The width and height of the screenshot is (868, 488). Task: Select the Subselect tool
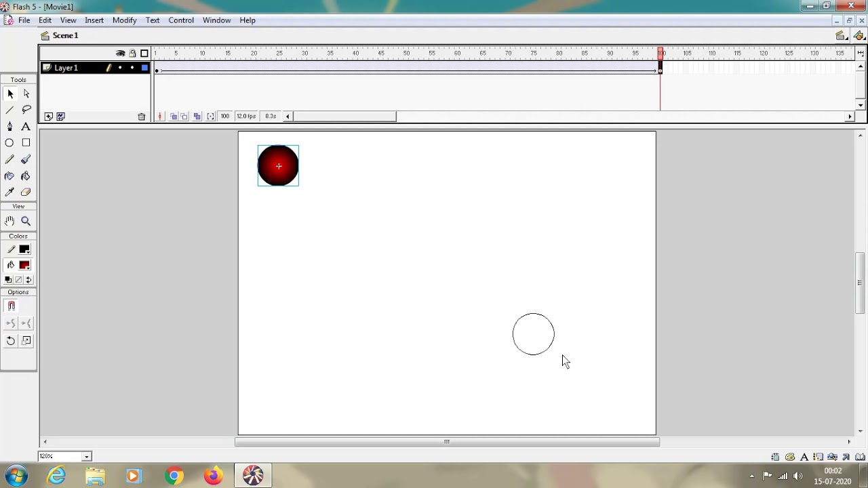(26, 94)
